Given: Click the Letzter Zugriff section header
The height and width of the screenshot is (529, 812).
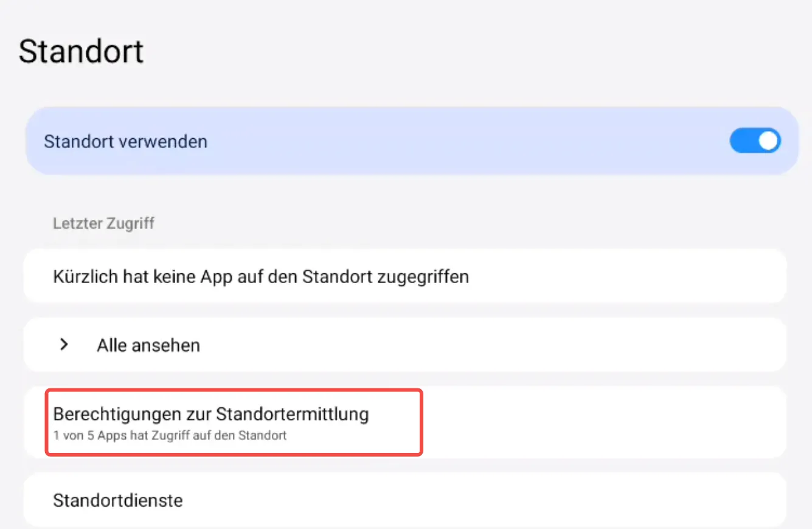Looking at the screenshot, I should click(103, 223).
